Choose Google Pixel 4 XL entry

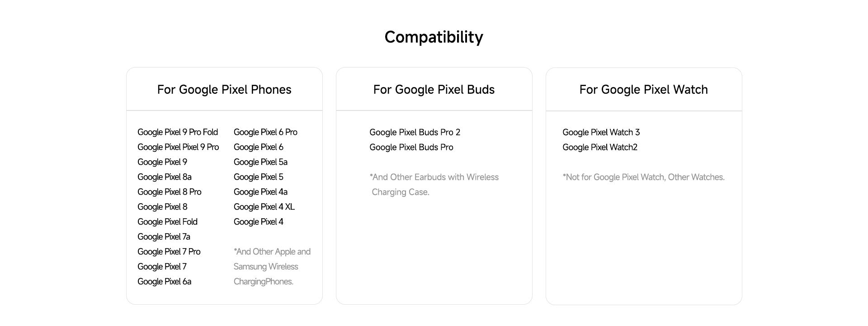[x=264, y=207]
